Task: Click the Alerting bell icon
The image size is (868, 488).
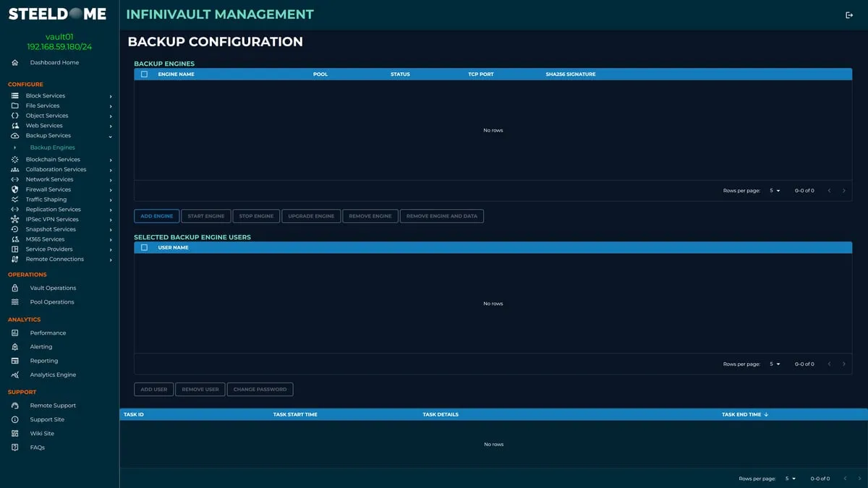Action: coord(15,346)
